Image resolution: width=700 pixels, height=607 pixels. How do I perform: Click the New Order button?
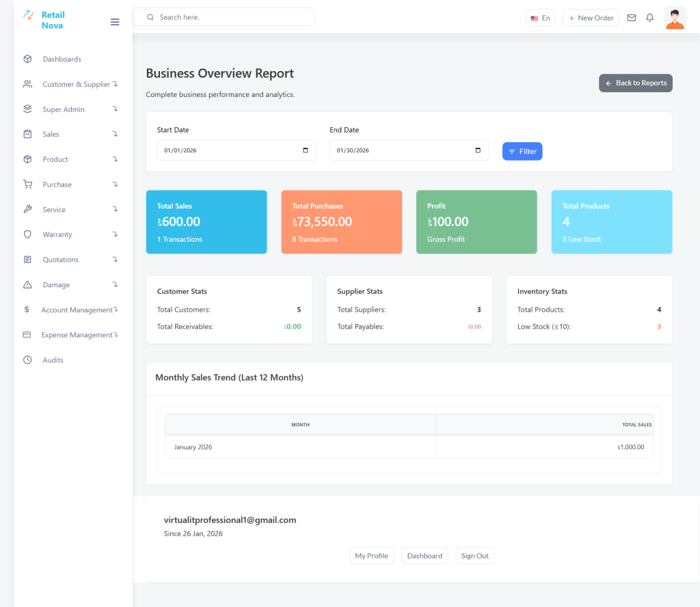pos(591,18)
